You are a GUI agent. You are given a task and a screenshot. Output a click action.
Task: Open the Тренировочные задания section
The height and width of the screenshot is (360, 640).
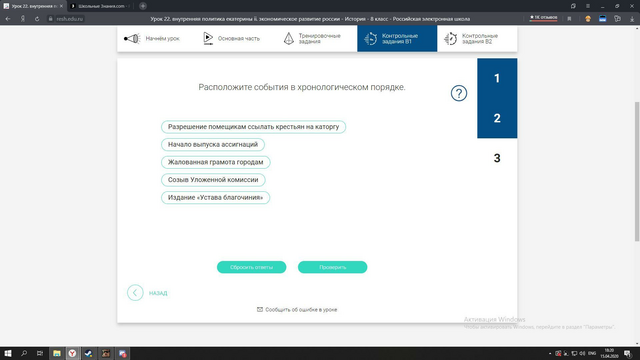tap(312, 38)
